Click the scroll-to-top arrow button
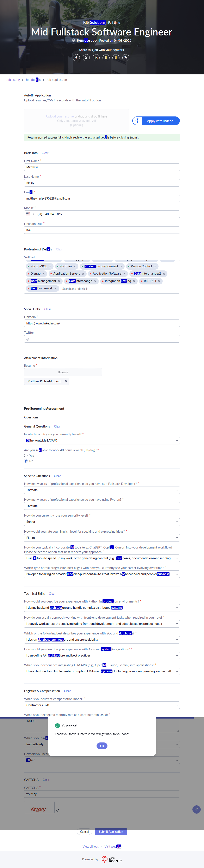 196,809
